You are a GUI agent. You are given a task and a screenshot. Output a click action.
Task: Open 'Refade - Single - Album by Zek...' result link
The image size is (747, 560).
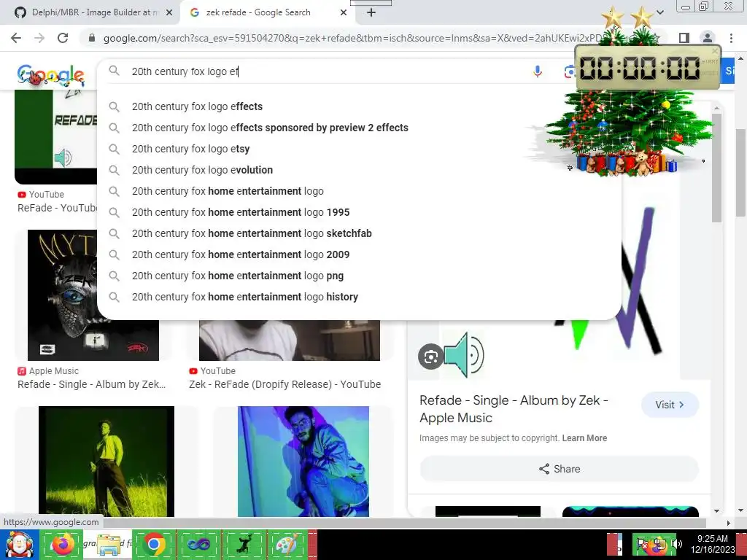[x=91, y=384]
